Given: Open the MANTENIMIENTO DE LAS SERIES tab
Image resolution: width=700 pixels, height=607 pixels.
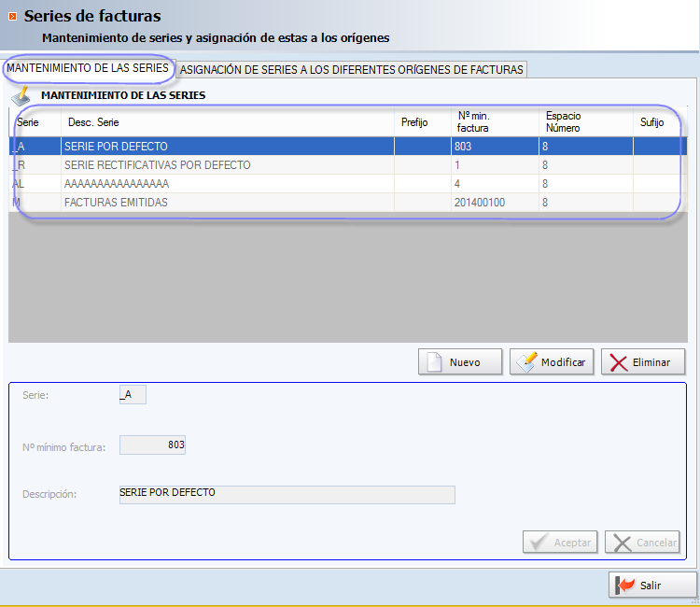Looking at the screenshot, I should 88,68.
